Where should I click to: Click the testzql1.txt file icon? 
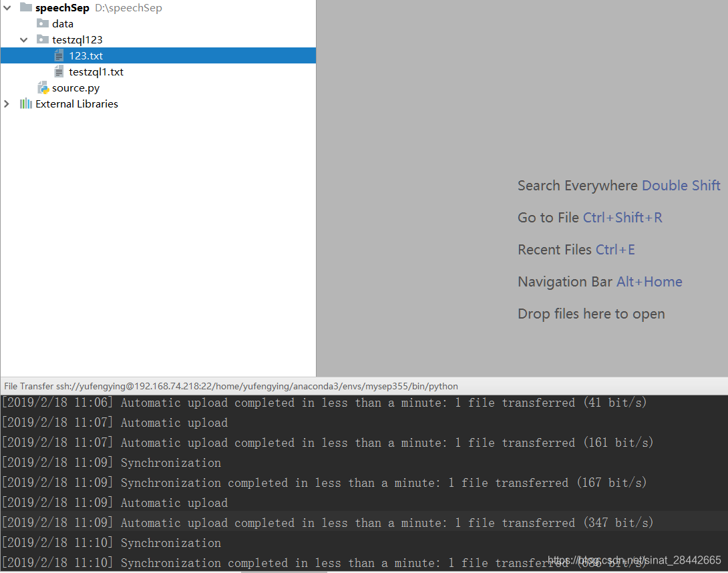click(x=59, y=71)
